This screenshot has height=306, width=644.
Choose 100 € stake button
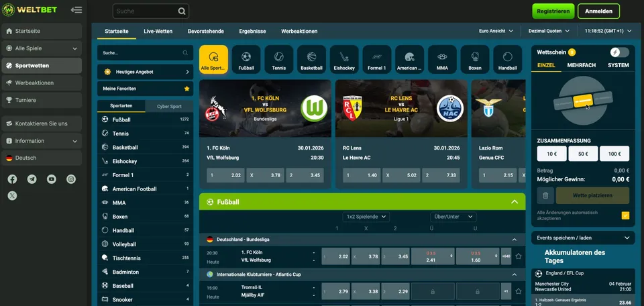click(614, 154)
